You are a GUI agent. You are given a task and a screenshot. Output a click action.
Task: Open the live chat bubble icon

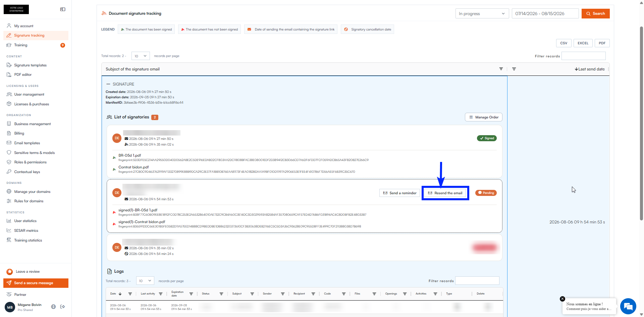coord(628,306)
